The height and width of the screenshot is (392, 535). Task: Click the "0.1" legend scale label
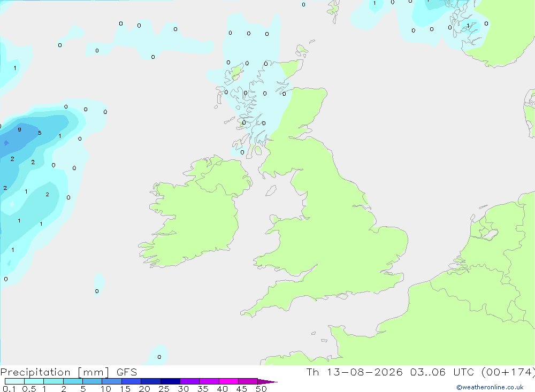9,389
